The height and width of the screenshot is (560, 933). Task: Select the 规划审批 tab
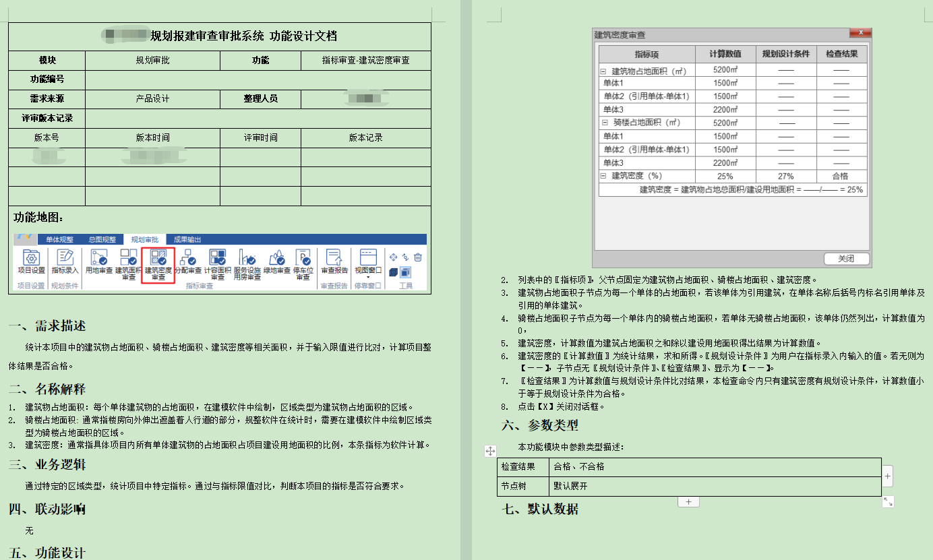pos(145,239)
